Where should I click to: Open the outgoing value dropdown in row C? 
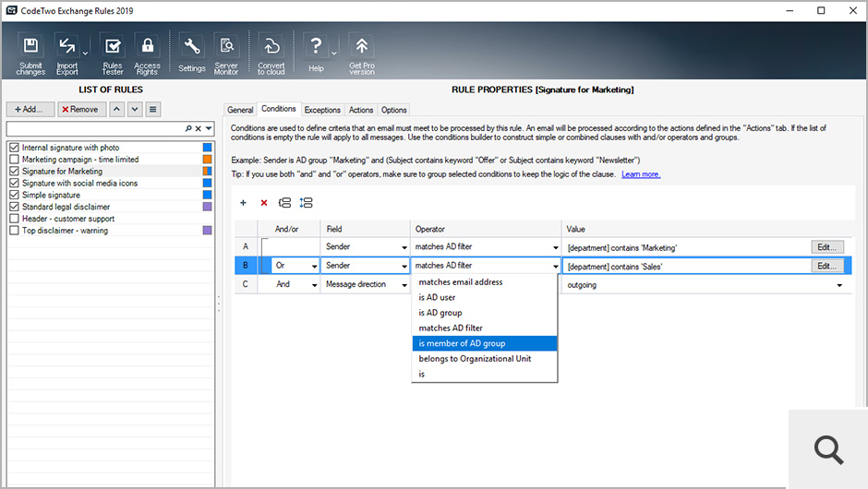pyautogui.click(x=839, y=285)
